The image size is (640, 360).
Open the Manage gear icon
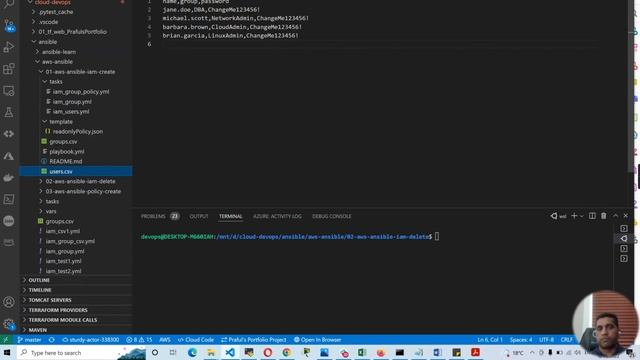9,324
